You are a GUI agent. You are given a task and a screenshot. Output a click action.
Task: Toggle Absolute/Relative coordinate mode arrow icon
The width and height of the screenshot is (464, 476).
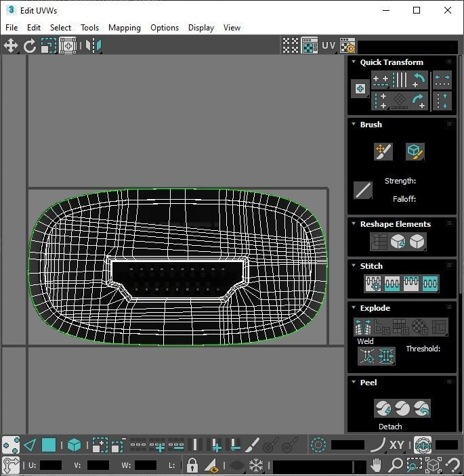(x=11, y=465)
